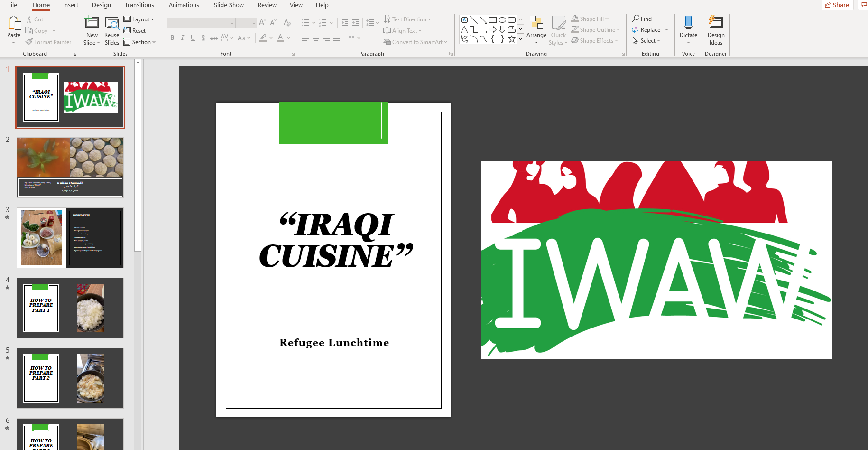Click the Replace button
Viewport: 868px width, 450px height.
pyautogui.click(x=646, y=30)
